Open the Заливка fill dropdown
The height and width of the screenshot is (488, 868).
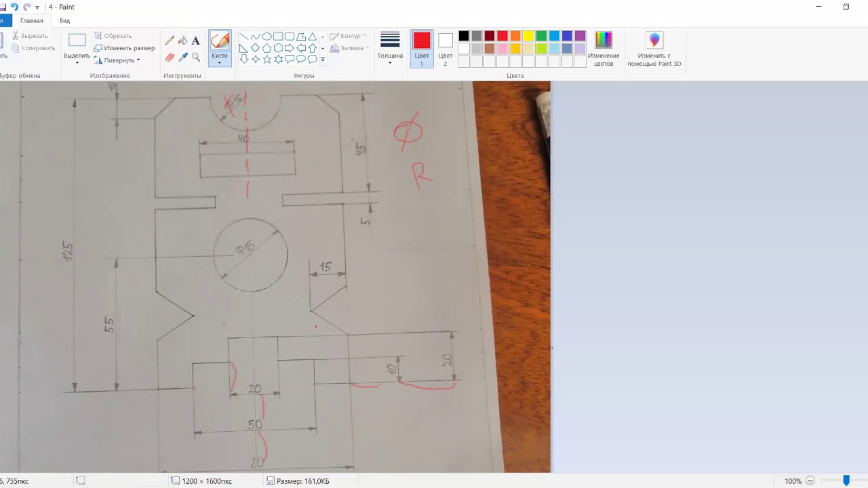350,48
